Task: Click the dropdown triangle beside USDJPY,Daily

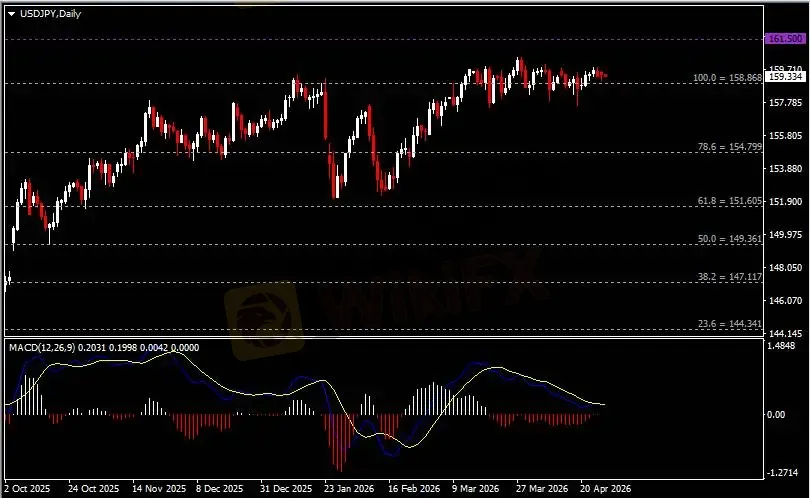Action: (11, 12)
